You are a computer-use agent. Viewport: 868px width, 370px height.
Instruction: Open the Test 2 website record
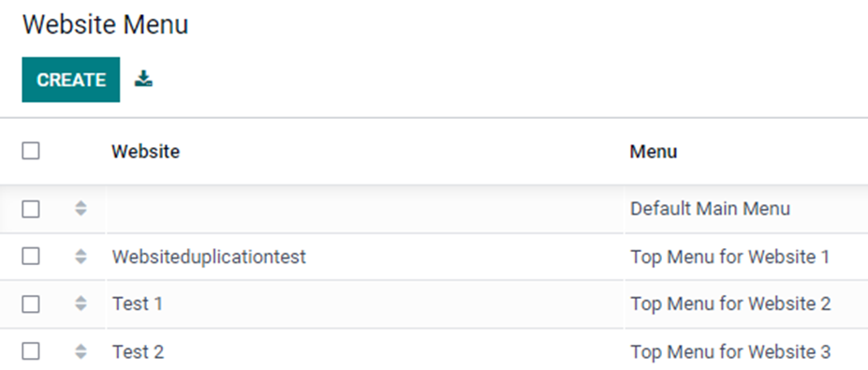click(138, 351)
